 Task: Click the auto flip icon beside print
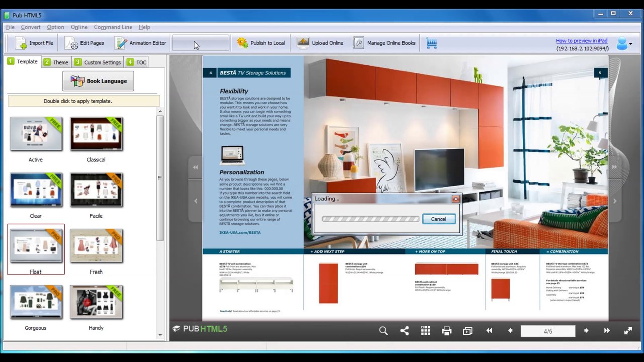[468, 331]
